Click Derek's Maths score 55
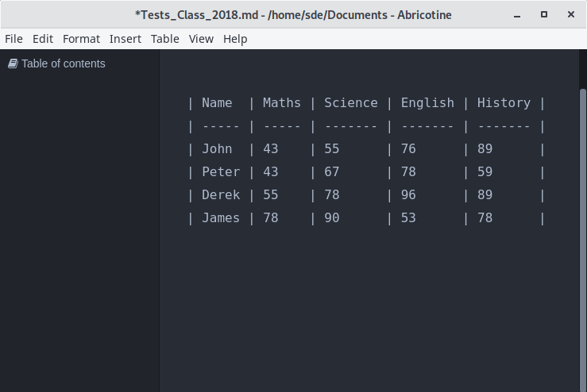This screenshot has width=587, height=392. tap(271, 195)
